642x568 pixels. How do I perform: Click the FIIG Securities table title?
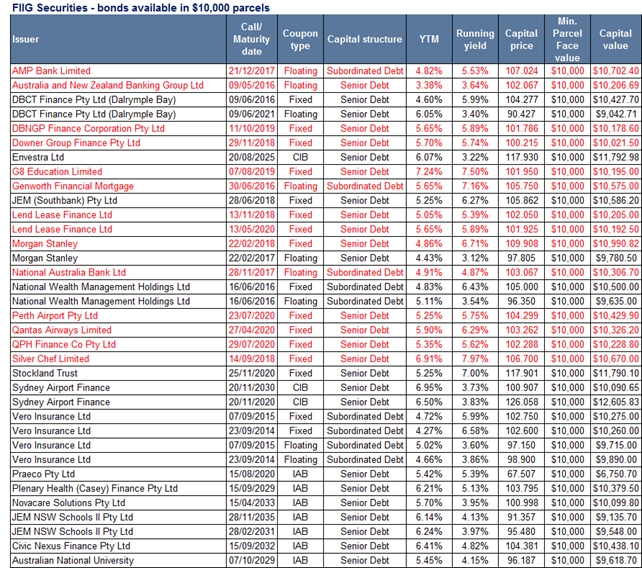tap(141, 7)
